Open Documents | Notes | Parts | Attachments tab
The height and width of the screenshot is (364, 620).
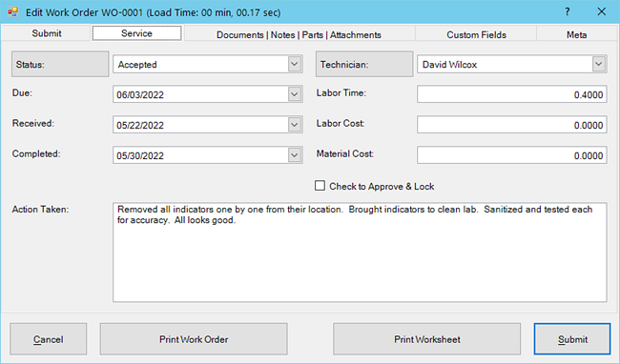(299, 34)
